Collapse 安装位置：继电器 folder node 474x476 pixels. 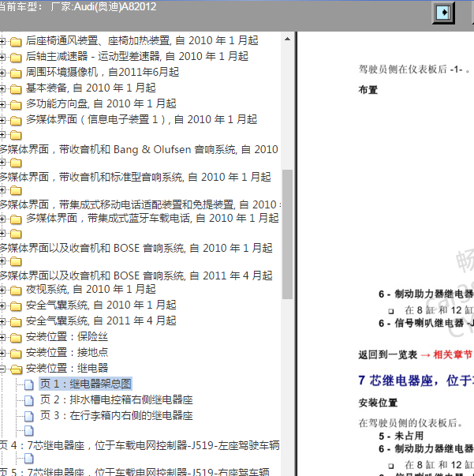coord(2,369)
